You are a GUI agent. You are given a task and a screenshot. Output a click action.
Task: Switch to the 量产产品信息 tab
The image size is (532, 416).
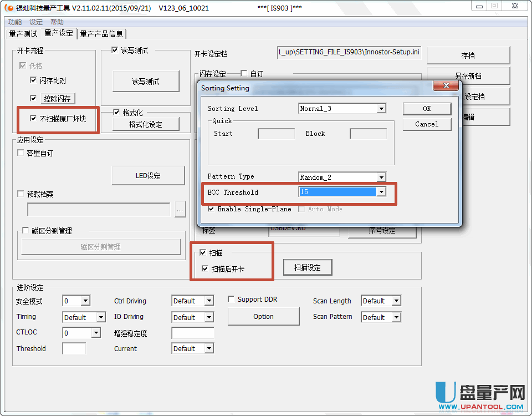pos(101,34)
